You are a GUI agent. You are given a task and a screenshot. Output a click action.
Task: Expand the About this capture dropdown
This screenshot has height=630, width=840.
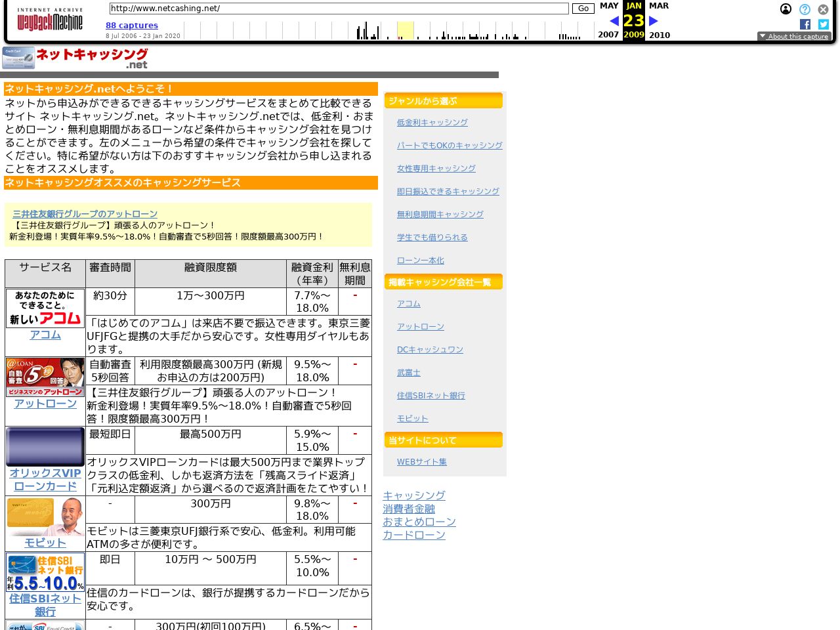(794, 37)
